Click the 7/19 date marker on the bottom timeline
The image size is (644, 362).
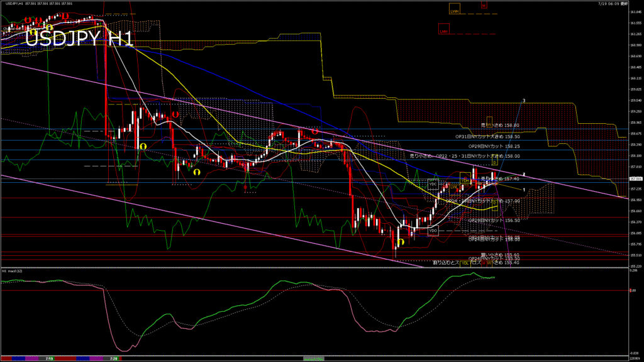tap(49, 358)
